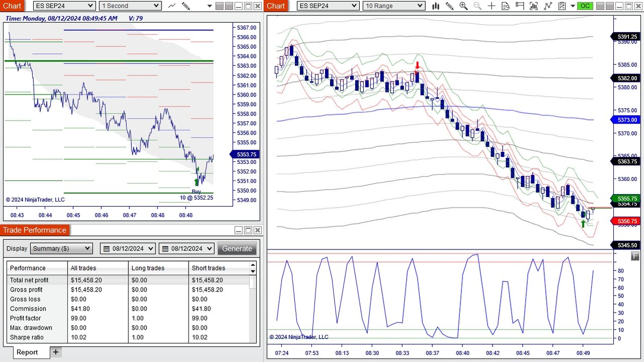644x362 pixels.
Task: Toggle the green OC button
Action: [x=585, y=6]
